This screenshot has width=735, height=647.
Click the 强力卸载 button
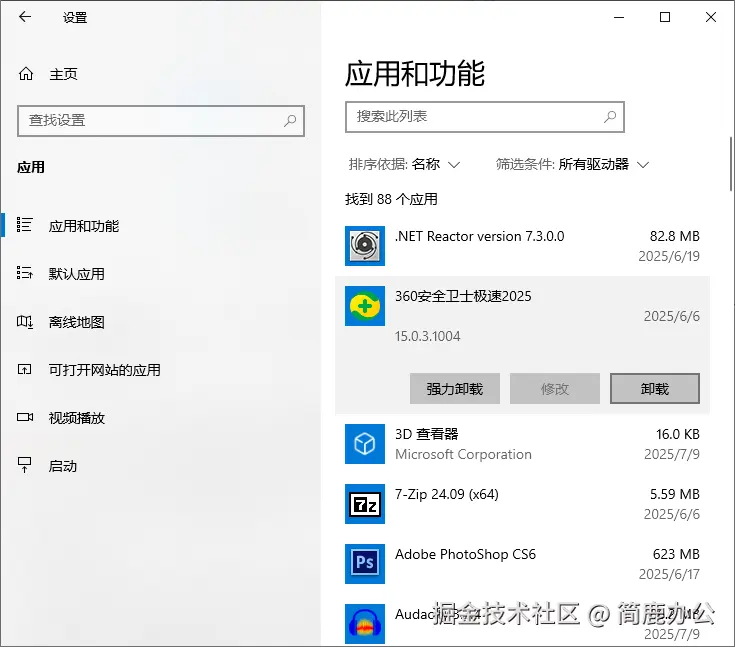pyautogui.click(x=455, y=388)
